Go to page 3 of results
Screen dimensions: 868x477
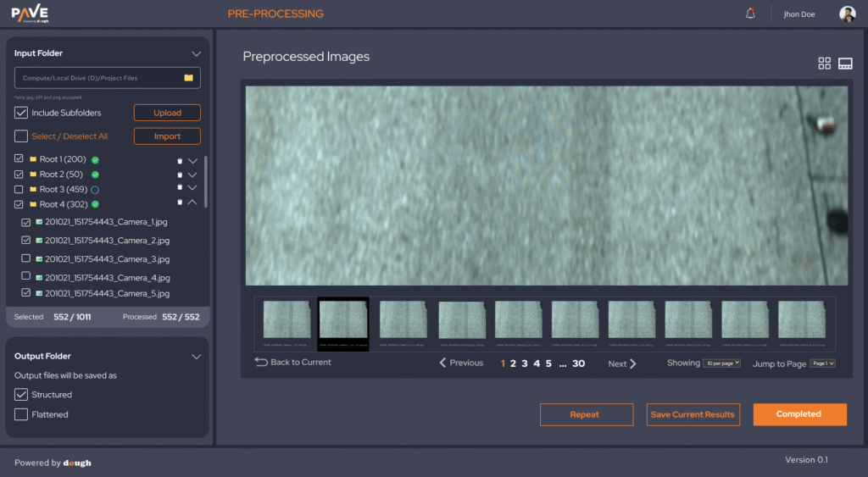click(x=524, y=363)
